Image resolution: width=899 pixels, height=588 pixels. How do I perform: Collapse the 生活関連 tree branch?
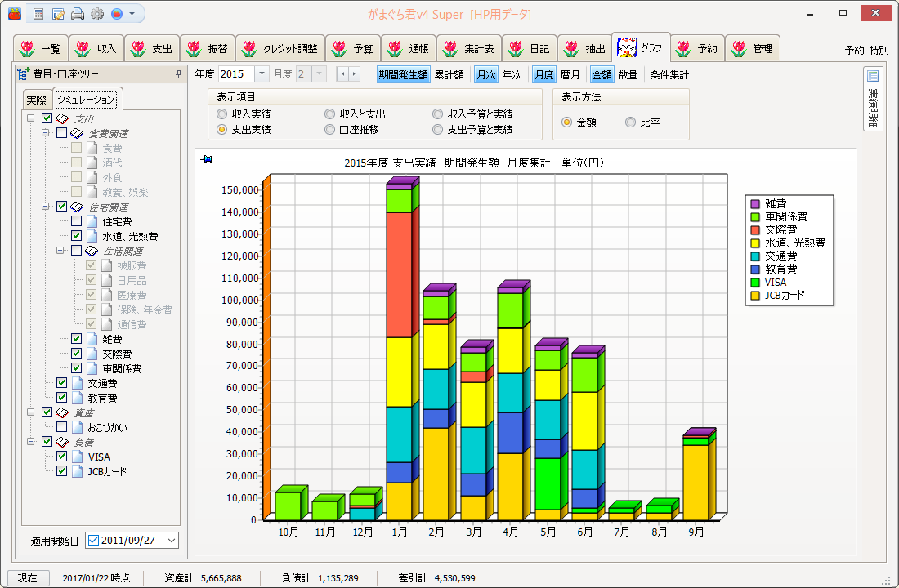tap(60, 251)
